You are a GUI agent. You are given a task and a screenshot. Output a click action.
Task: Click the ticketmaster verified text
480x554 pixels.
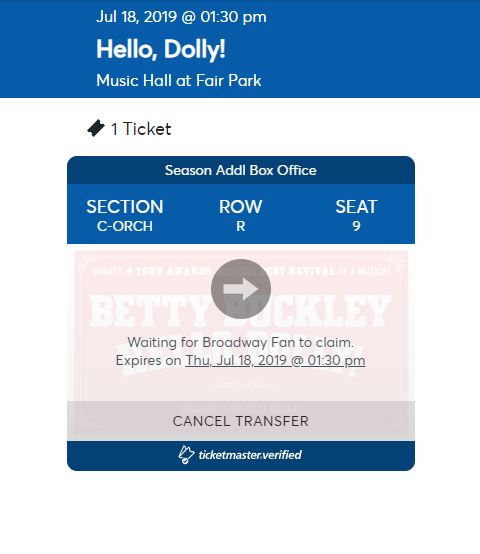point(250,455)
